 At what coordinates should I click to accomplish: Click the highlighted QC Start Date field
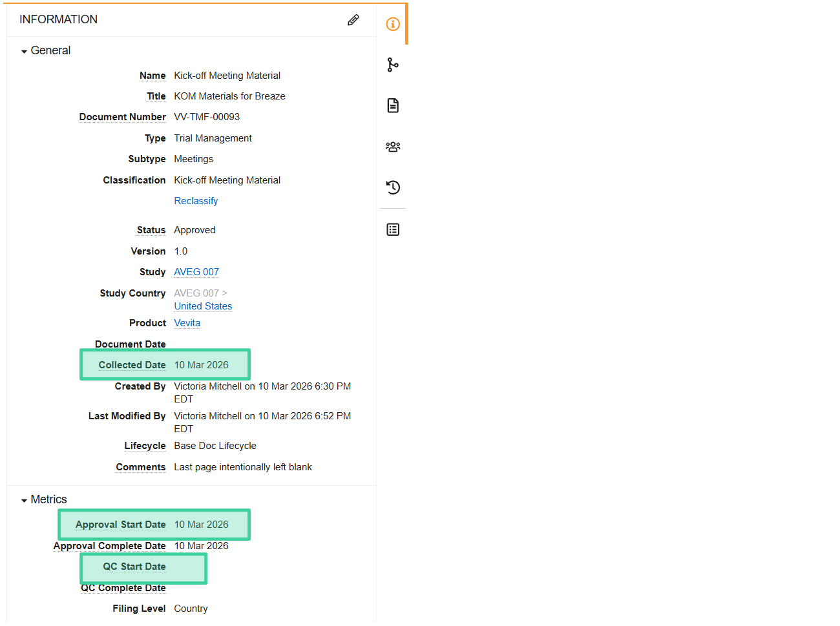(x=142, y=567)
